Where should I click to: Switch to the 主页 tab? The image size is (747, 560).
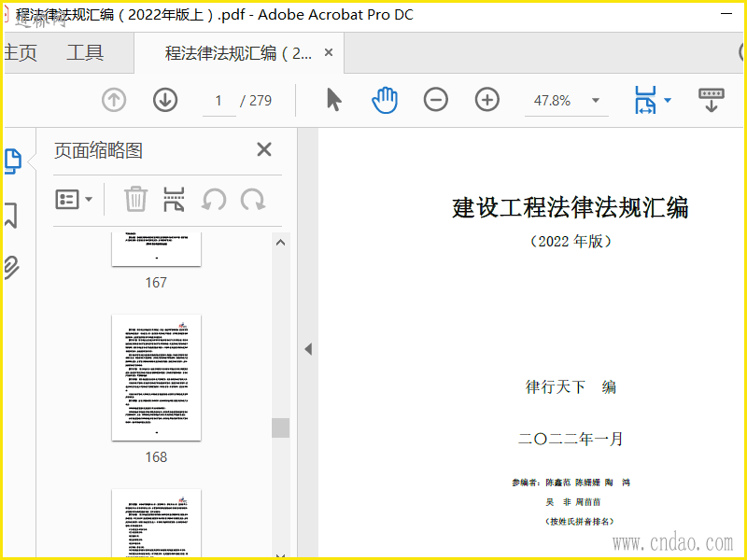(x=20, y=52)
